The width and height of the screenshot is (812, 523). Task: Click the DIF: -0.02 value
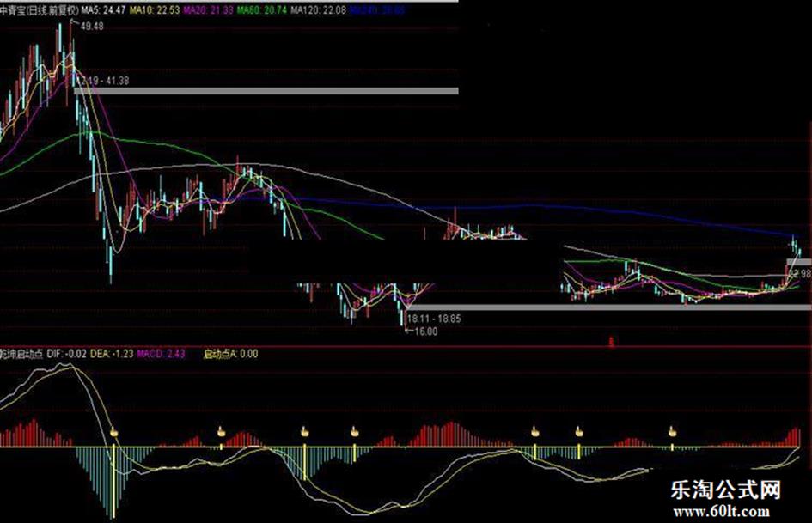tap(67, 354)
